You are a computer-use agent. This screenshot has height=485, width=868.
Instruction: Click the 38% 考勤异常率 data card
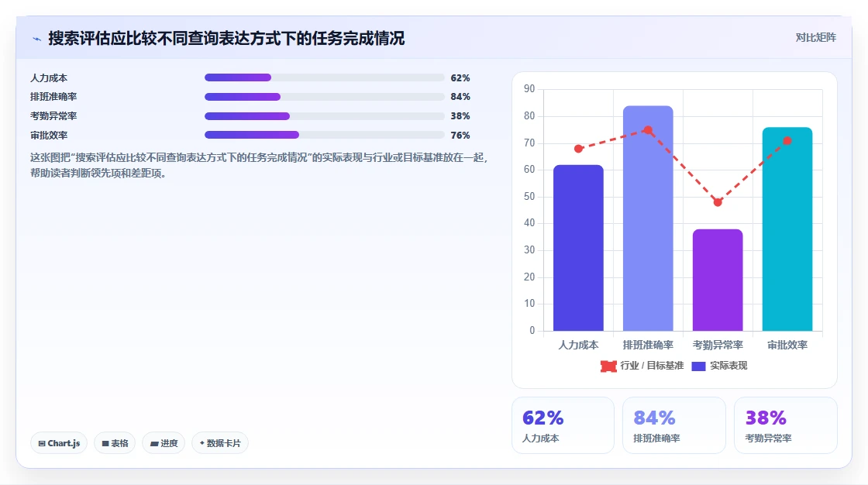786,425
